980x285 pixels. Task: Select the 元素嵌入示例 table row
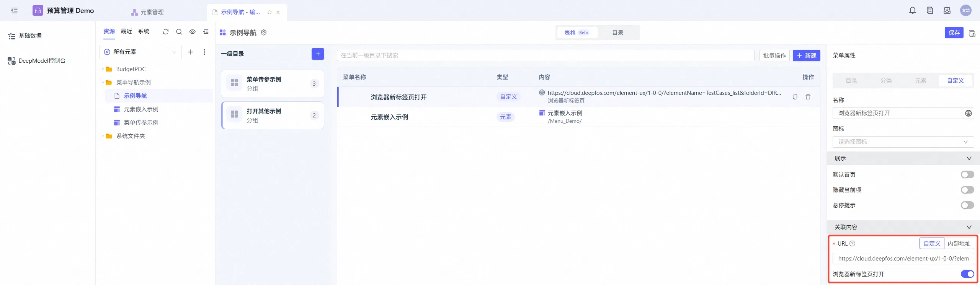point(578,117)
